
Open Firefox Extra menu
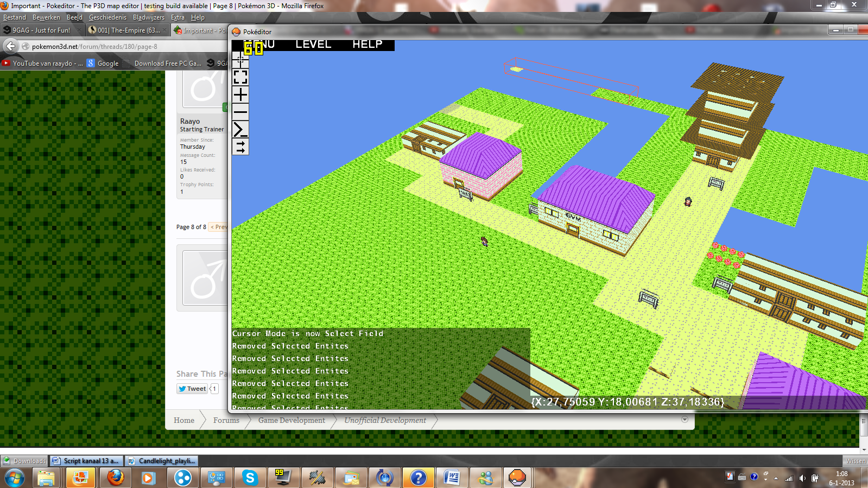[x=178, y=17]
